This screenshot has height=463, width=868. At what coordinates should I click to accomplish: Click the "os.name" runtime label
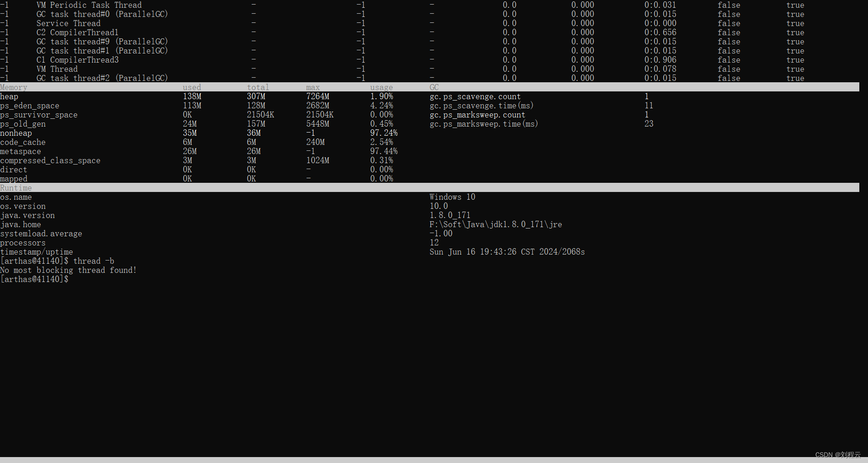(x=16, y=197)
